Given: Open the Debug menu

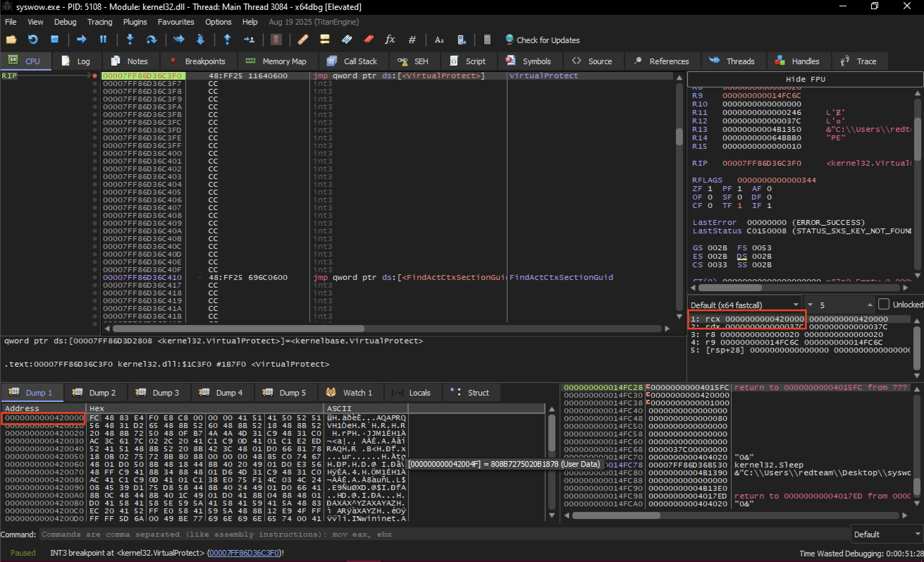Looking at the screenshot, I should pos(65,22).
